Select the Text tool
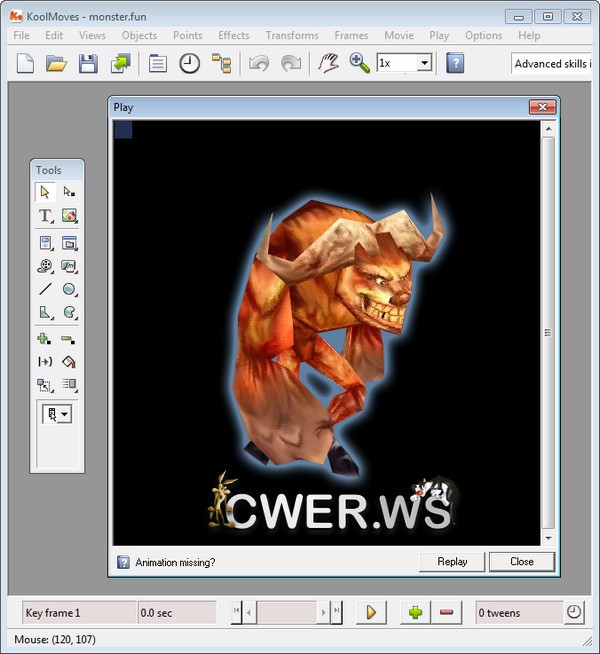 coord(45,216)
